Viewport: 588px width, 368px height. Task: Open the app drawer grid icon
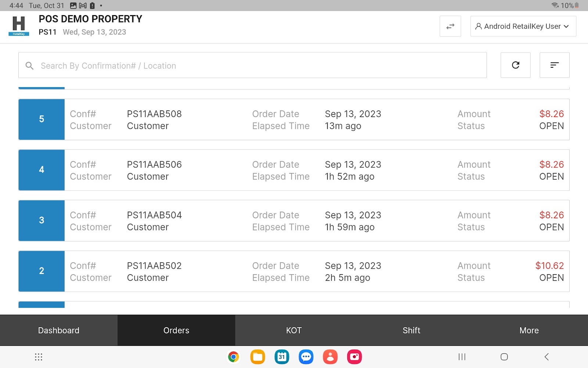point(39,357)
